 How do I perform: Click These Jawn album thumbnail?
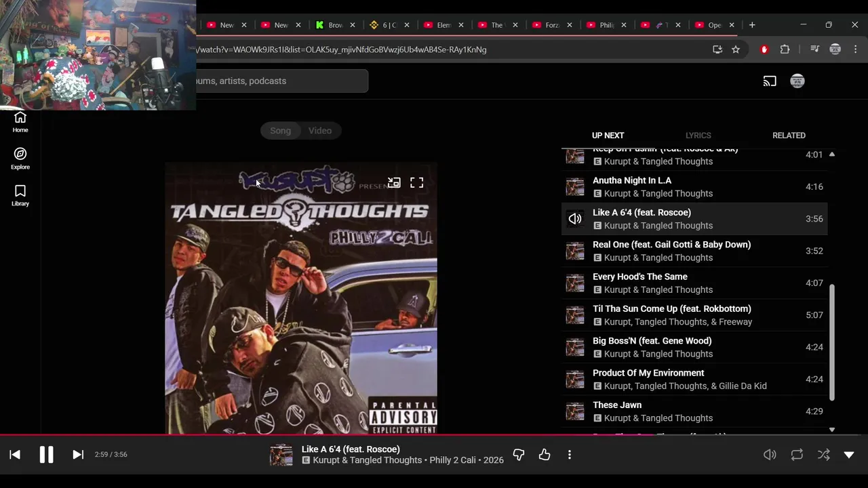pyautogui.click(x=575, y=411)
